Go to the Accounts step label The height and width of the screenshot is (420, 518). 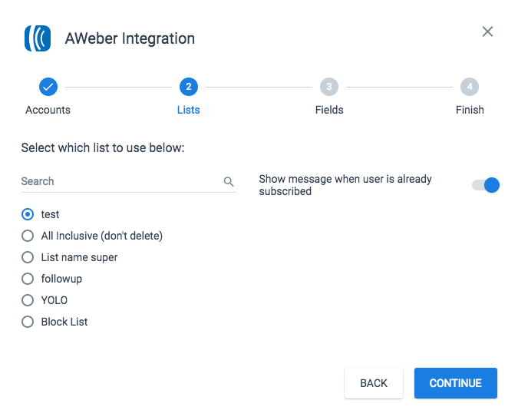point(48,110)
